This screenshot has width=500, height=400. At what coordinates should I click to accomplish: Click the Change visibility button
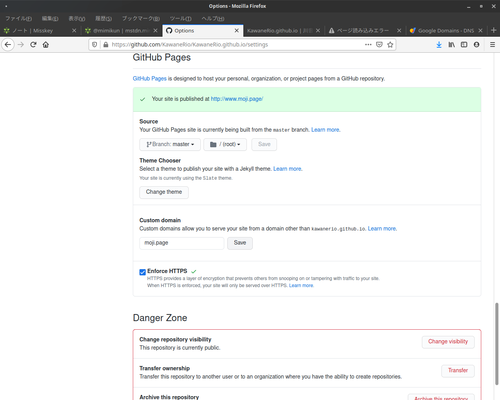pyautogui.click(x=448, y=342)
